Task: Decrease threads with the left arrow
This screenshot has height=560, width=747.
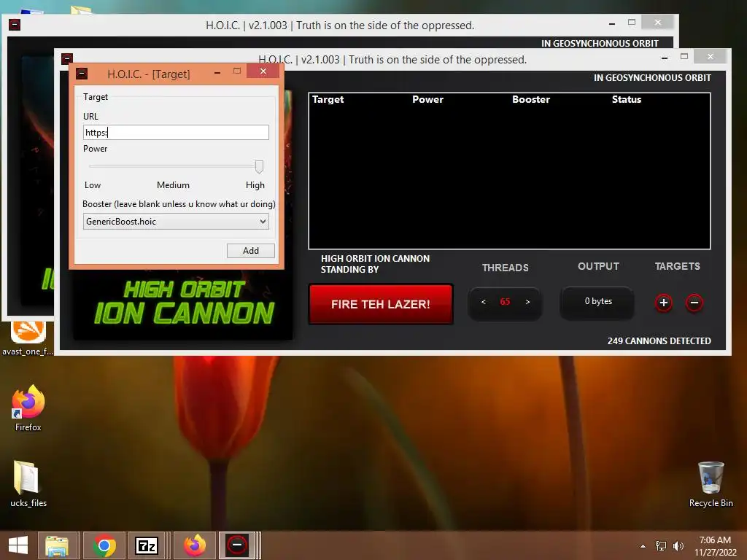Action: coord(484,302)
